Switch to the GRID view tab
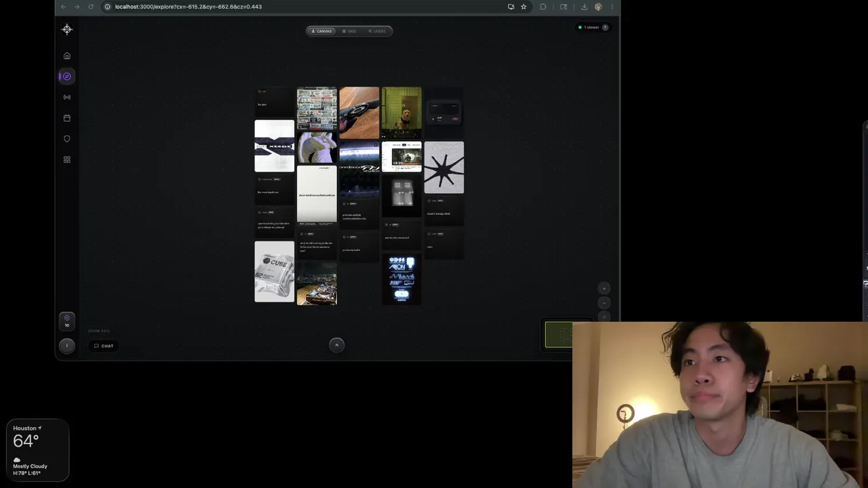This screenshot has width=868, height=488. [350, 31]
